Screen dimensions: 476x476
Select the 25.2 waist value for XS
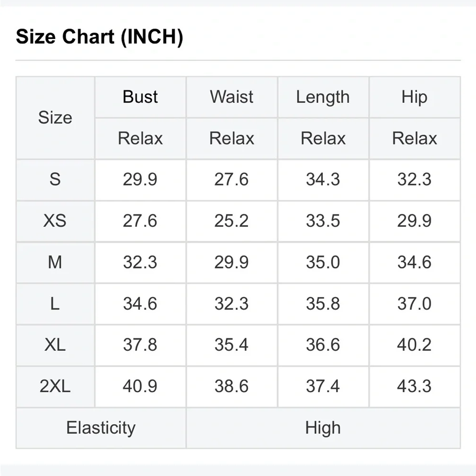pyautogui.click(x=232, y=221)
